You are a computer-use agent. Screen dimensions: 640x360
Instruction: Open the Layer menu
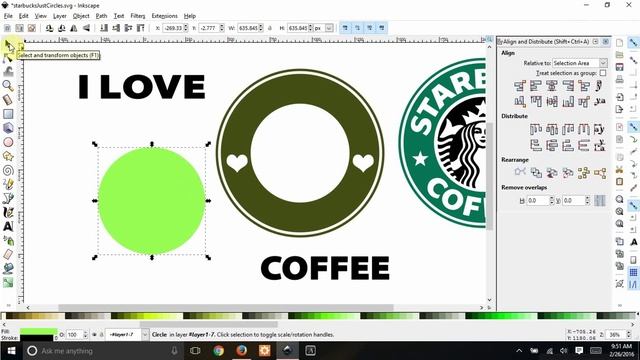point(60,16)
